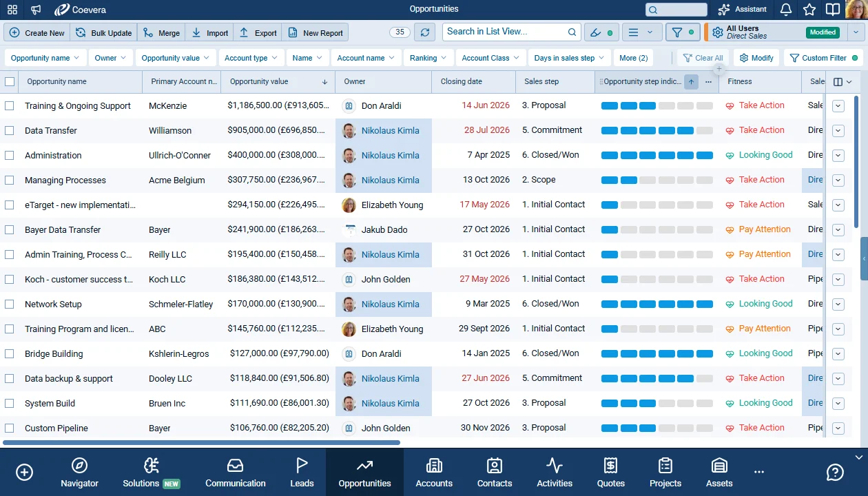The width and height of the screenshot is (868, 496).
Task: Click the Merge button
Action: coord(161,32)
